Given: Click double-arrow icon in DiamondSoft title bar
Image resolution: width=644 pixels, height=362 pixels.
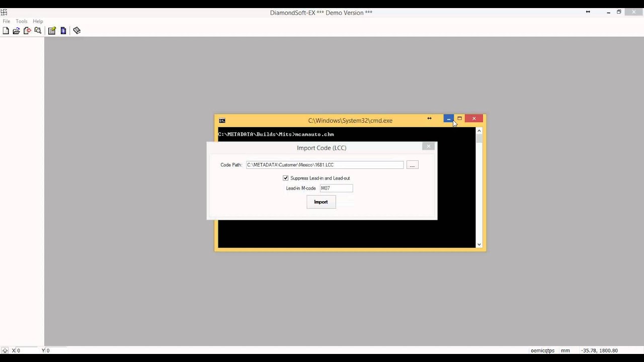Looking at the screenshot, I should pyautogui.click(x=588, y=12).
